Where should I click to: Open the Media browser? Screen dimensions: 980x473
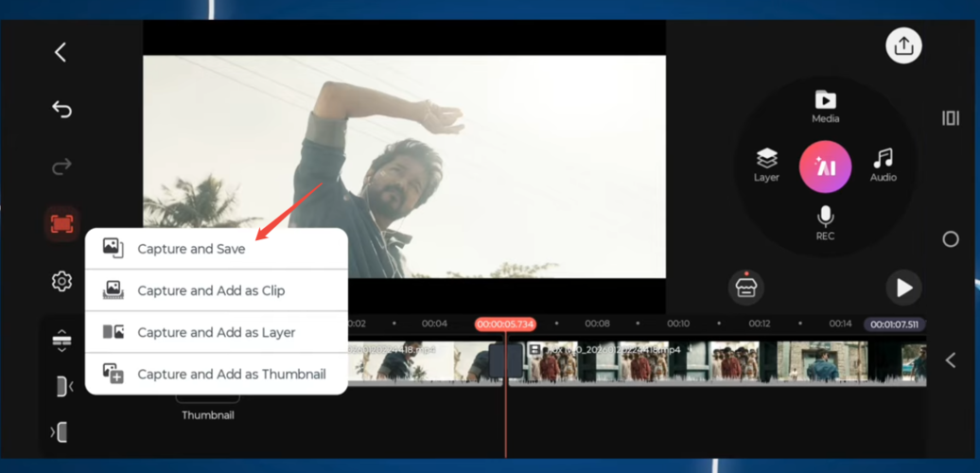tap(825, 107)
